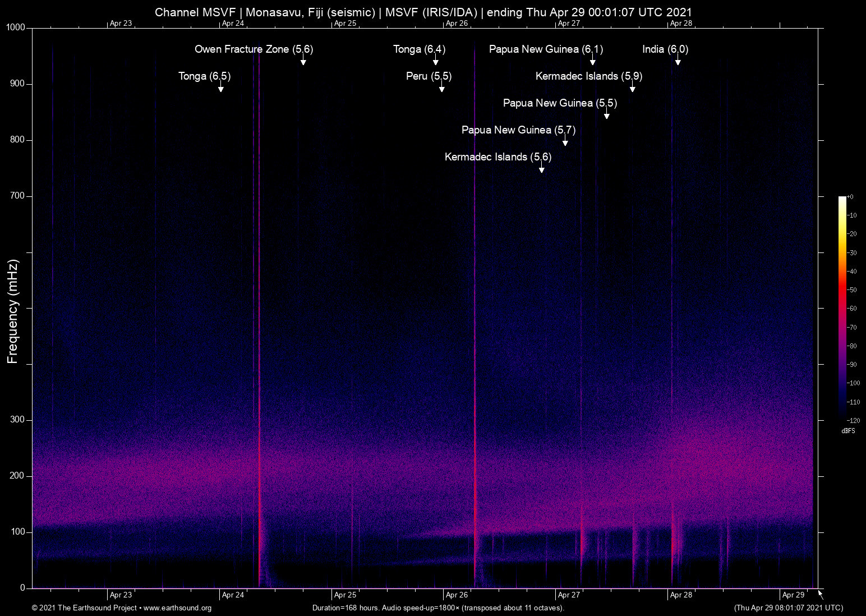Select the Frequency (mHz) axis label
866x616 pixels.
click(x=12, y=307)
